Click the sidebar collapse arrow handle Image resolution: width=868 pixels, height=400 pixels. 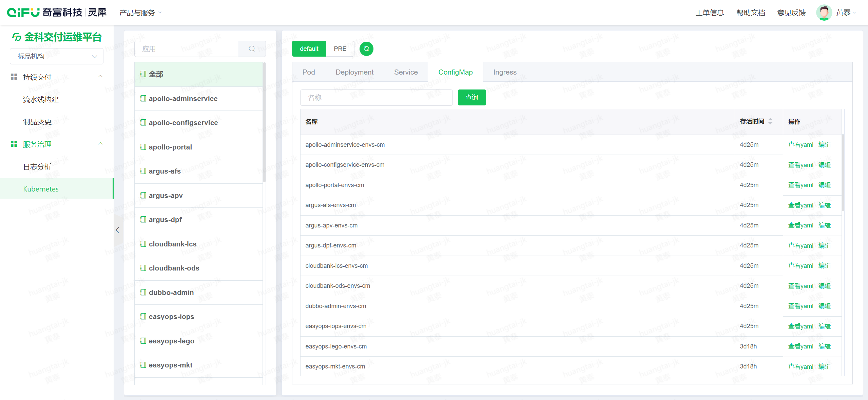(x=117, y=230)
